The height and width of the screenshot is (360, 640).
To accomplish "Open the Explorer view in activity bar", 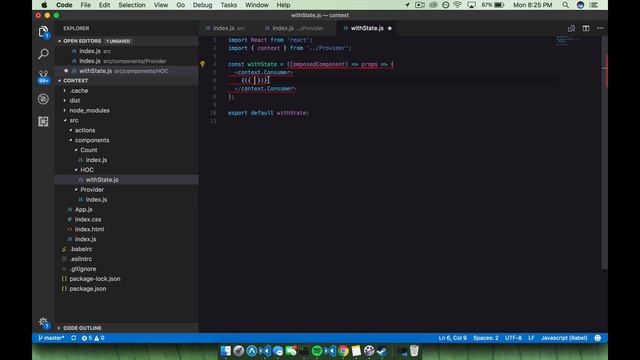I will pos(43,31).
